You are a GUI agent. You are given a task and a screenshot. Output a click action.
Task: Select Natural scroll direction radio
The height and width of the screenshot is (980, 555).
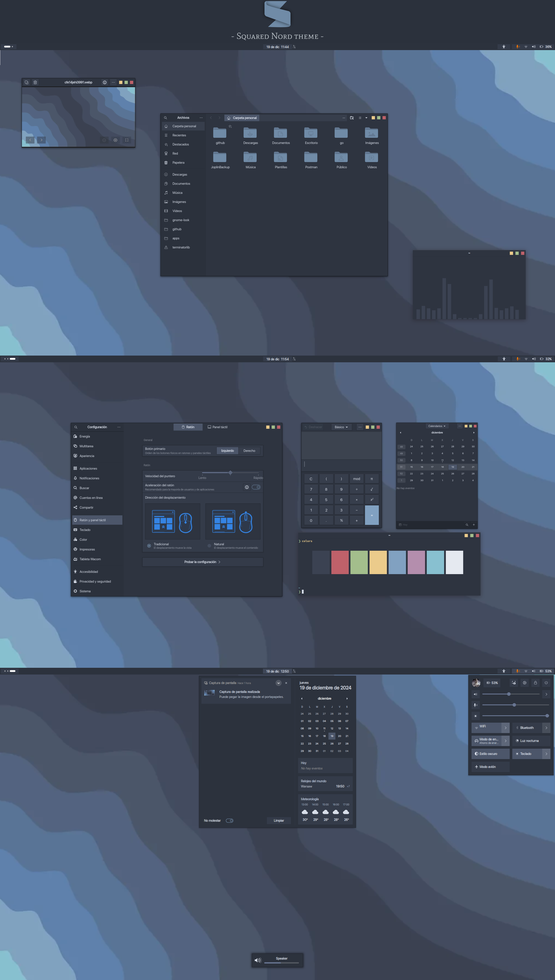[209, 546]
